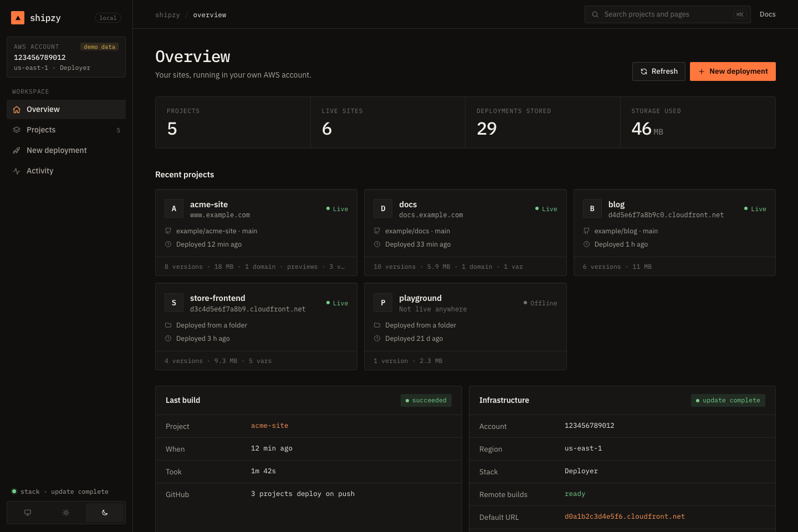
Task: Click the Live sites stat showing 6
Action: (388, 122)
